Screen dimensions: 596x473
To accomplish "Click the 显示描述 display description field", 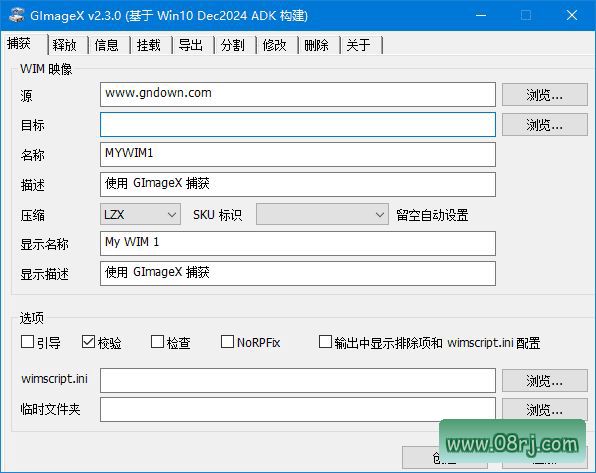I will 298,273.
